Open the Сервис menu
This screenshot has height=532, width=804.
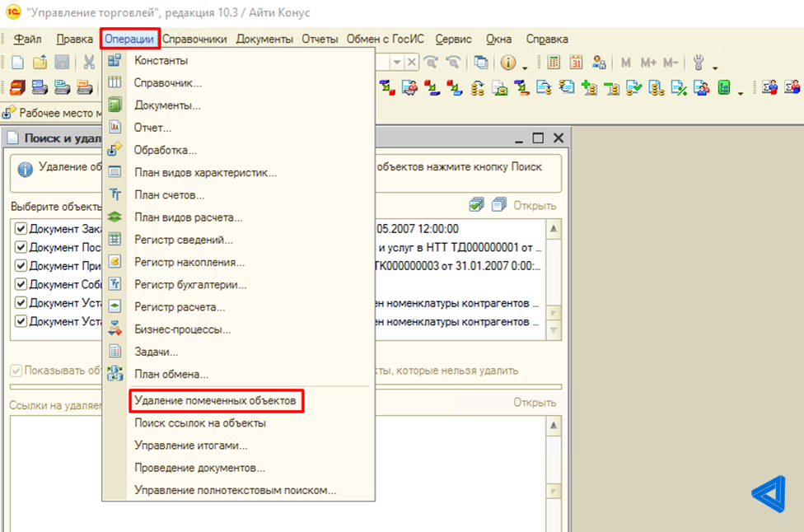pyautogui.click(x=453, y=39)
